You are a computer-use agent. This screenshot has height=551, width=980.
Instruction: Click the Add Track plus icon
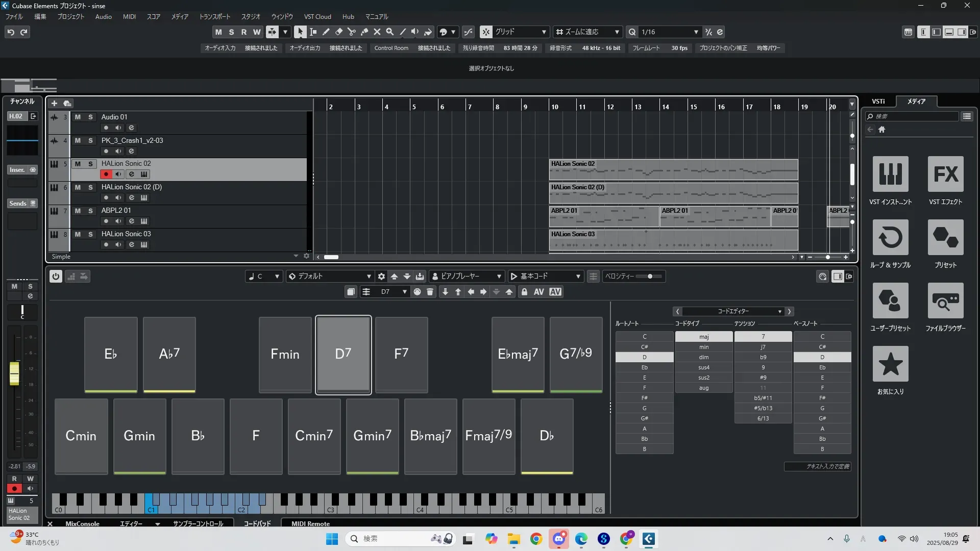click(x=54, y=104)
